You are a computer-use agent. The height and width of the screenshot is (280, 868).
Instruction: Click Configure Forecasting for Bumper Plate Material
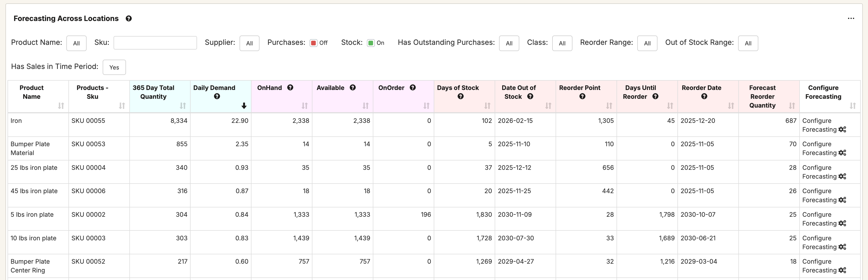coord(820,148)
